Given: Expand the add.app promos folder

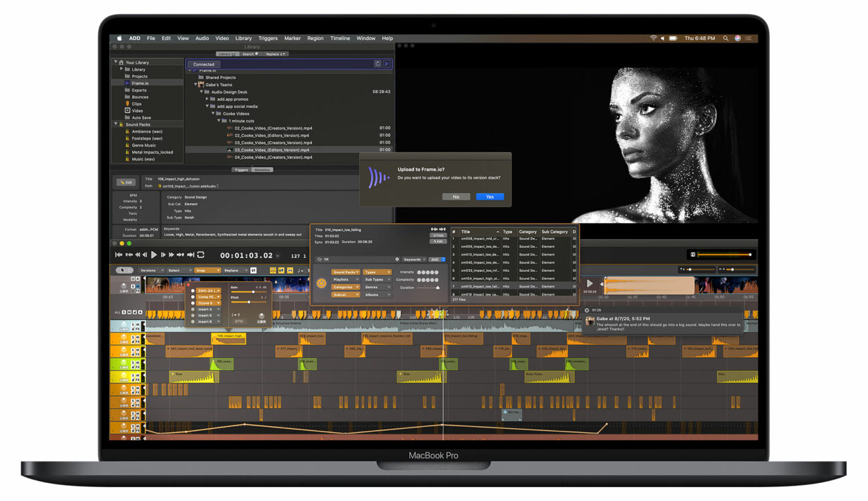Looking at the screenshot, I should click(x=207, y=99).
